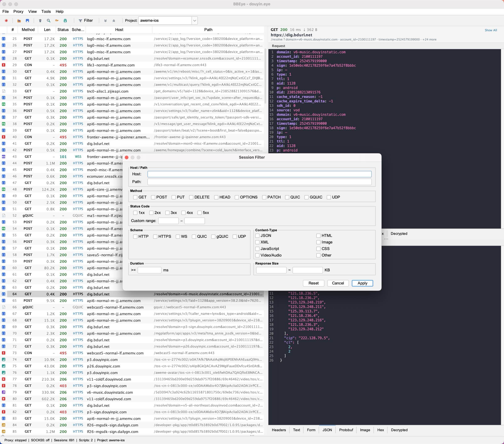Switch to the Hex tab
This screenshot has height=444, width=504.
(381, 430)
